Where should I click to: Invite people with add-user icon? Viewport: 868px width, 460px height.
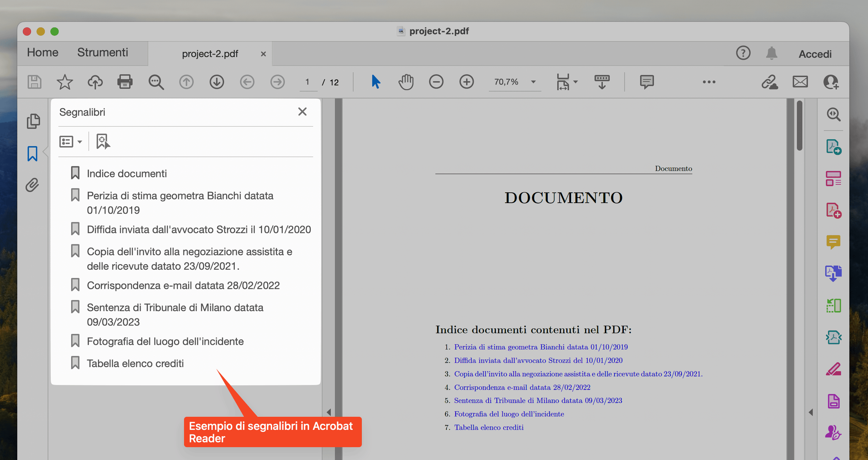(831, 82)
